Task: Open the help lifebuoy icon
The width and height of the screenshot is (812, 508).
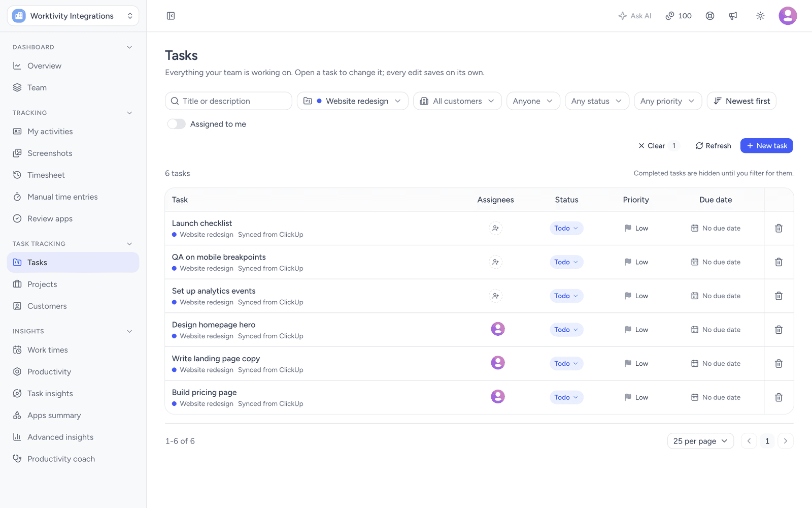Action: click(710, 16)
